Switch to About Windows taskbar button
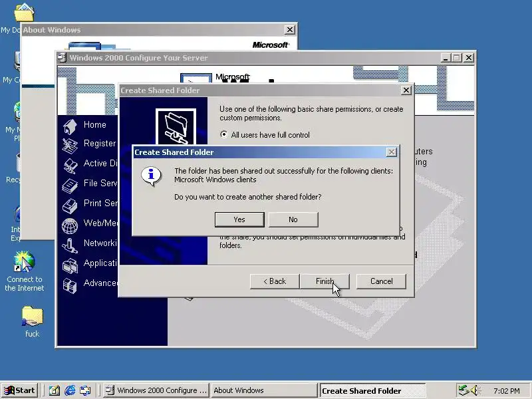 264,390
